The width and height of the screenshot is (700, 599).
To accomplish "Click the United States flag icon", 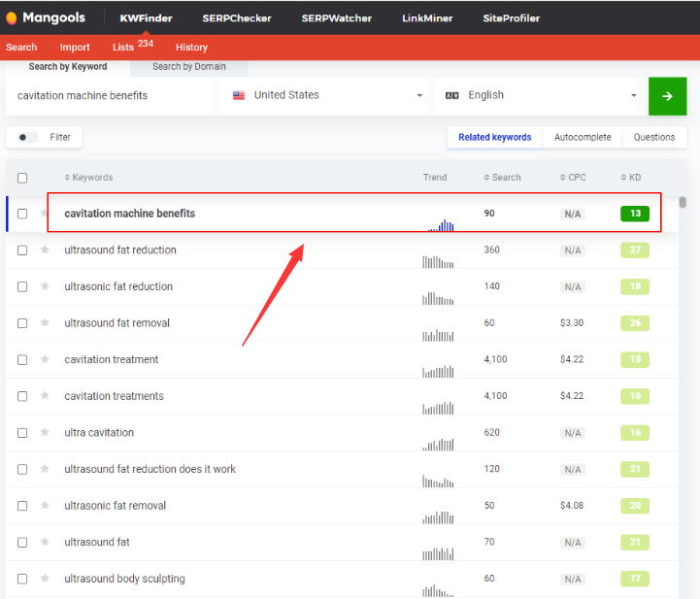I will coord(239,95).
